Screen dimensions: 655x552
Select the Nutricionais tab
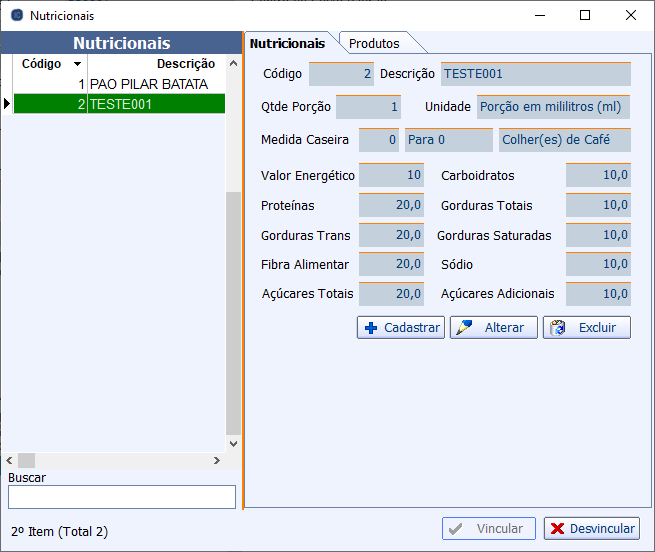point(287,43)
